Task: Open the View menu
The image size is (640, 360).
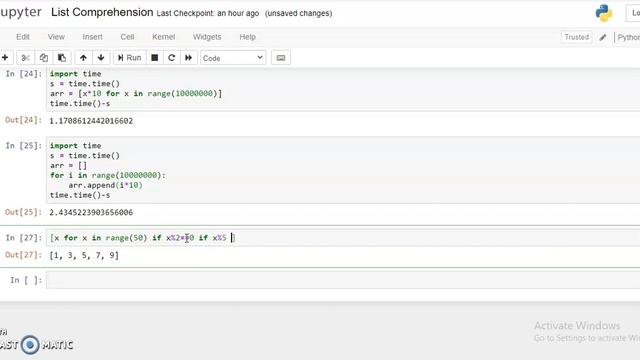Action: tap(56, 37)
